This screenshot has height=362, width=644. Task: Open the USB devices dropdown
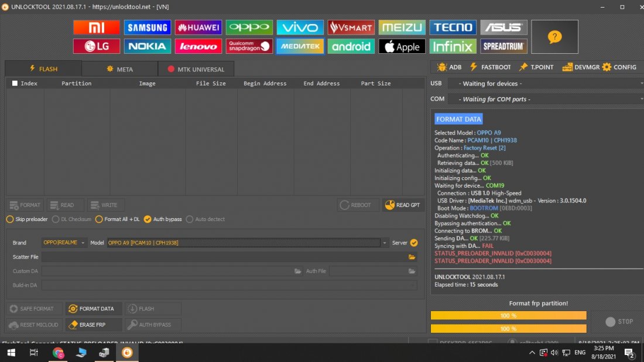546,84
